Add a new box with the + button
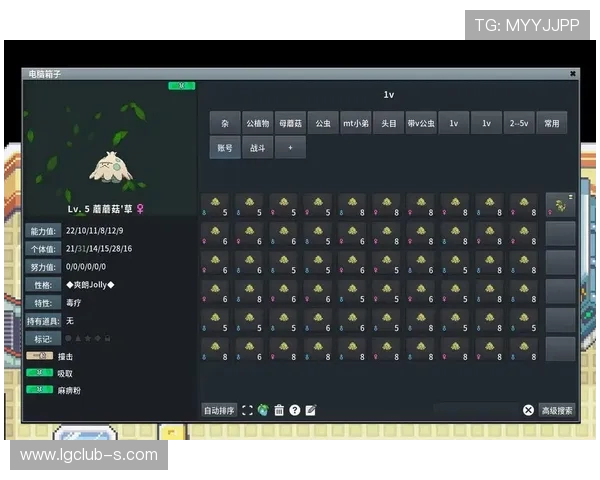Image resolution: width=600 pixels, height=480 pixels. (291, 148)
